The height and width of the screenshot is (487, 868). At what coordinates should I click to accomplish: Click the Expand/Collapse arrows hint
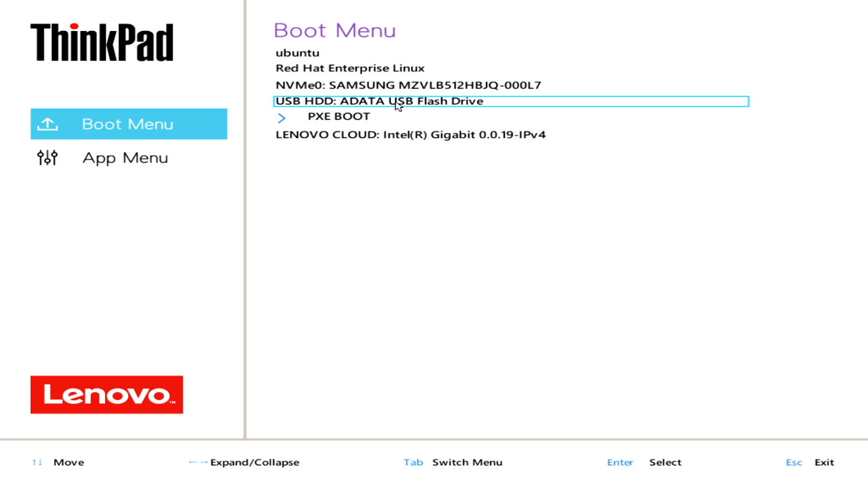(244, 462)
